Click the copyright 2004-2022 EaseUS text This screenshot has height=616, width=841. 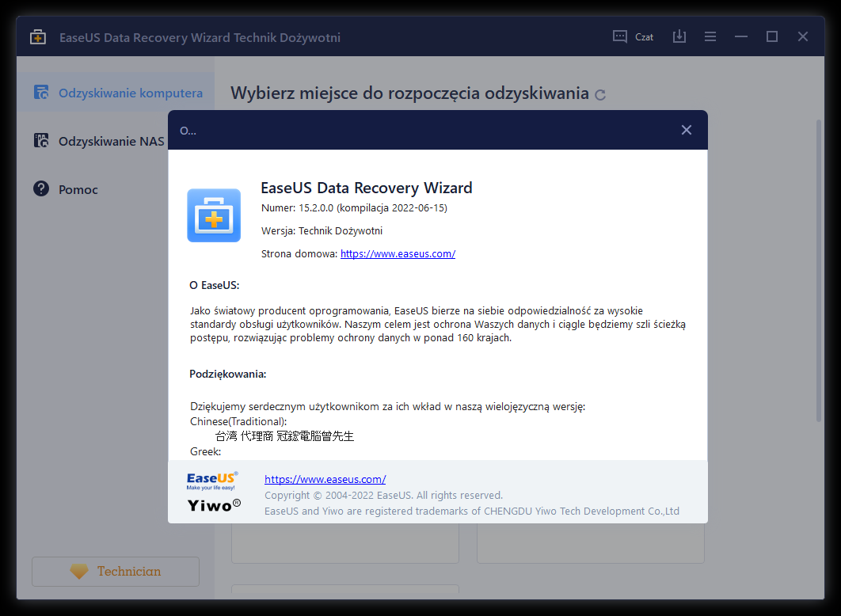coord(383,496)
